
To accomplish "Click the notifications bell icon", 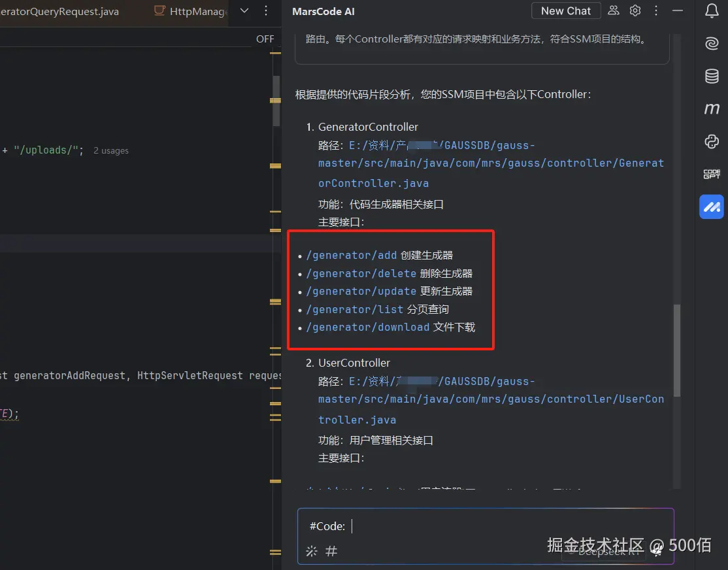I will [711, 10].
